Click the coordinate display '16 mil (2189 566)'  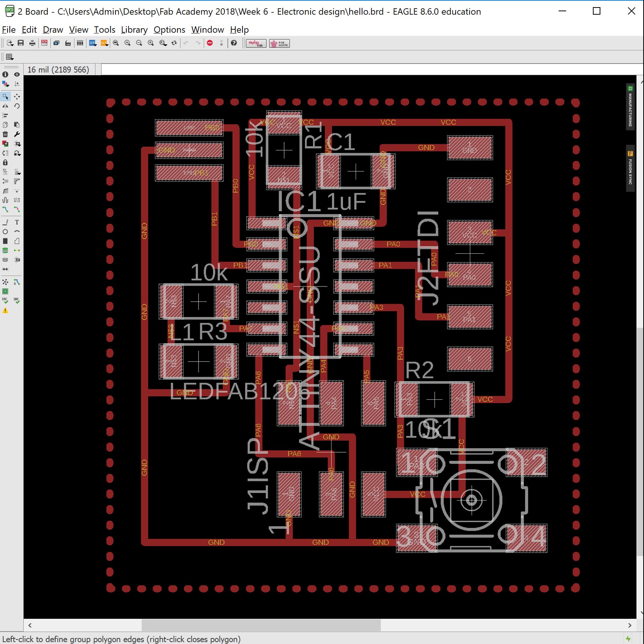coord(58,70)
